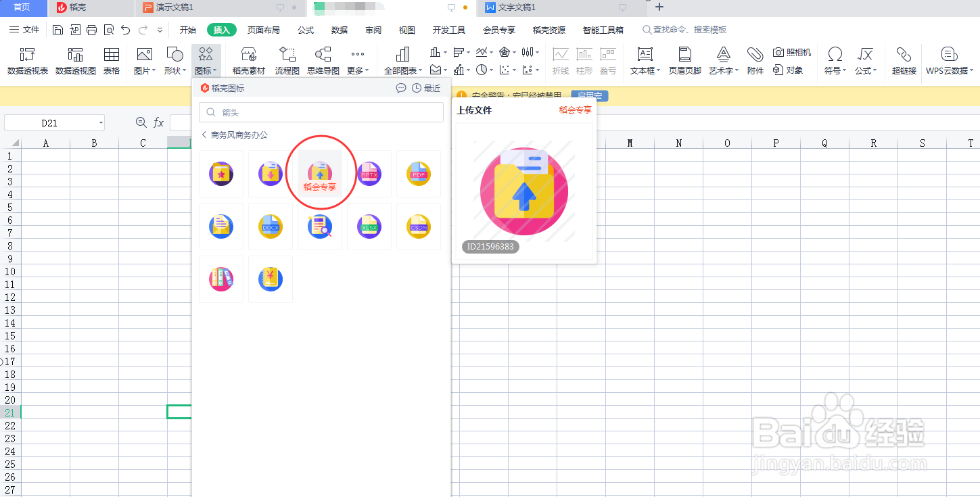Click the command search box 查找命令
The image size is (980, 497).
click(x=684, y=30)
